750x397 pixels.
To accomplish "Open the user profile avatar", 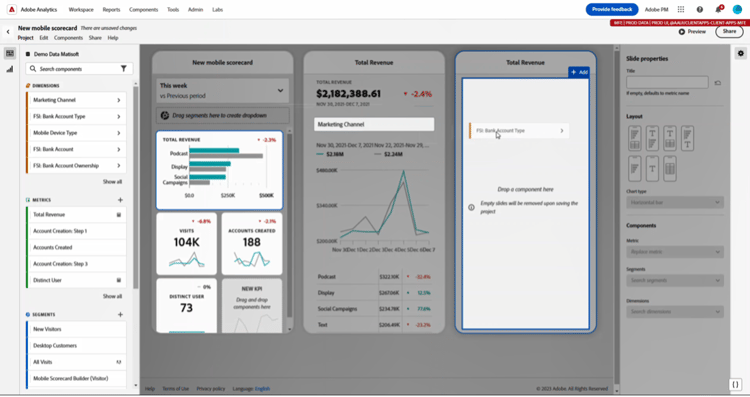I will click(737, 10).
